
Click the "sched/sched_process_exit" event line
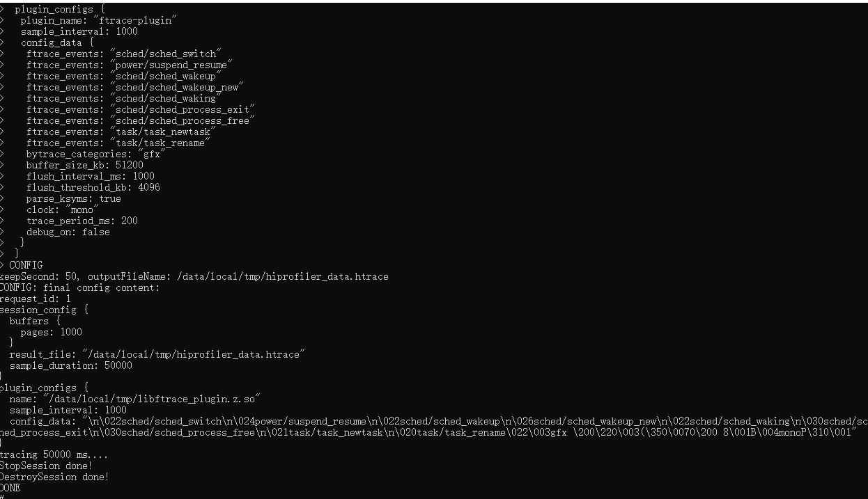[141, 109]
